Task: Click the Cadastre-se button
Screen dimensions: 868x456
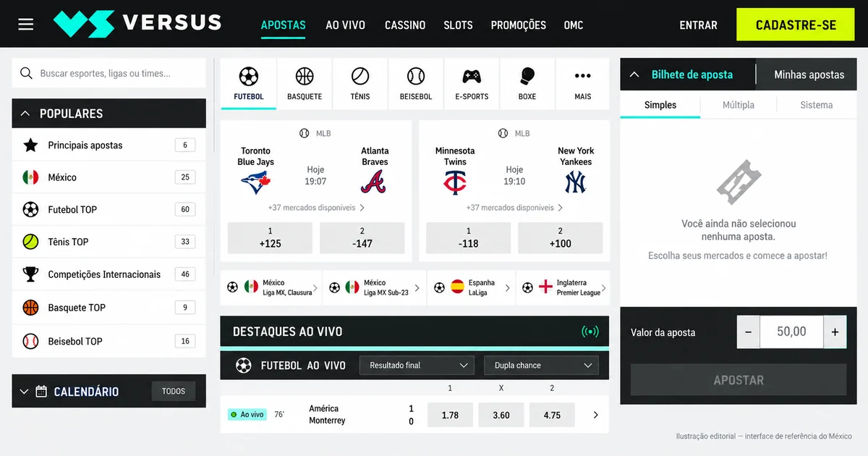Action: pos(796,25)
